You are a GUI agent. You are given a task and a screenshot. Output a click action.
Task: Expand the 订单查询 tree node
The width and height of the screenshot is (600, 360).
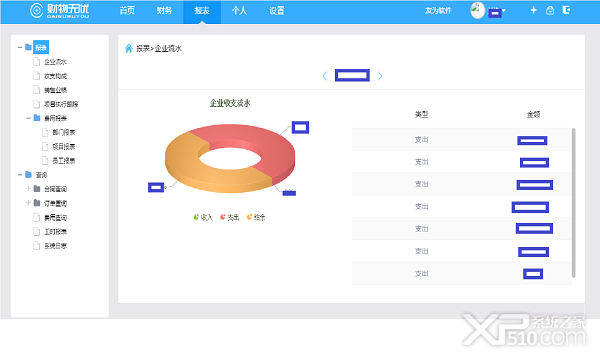pyautogui.click(x=28, y=203)
